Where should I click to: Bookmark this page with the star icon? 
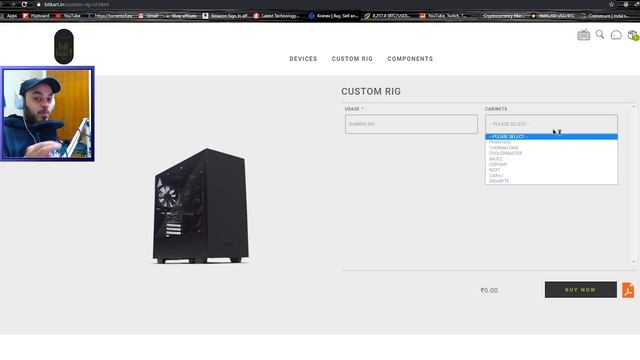click(x=611, y=4)
